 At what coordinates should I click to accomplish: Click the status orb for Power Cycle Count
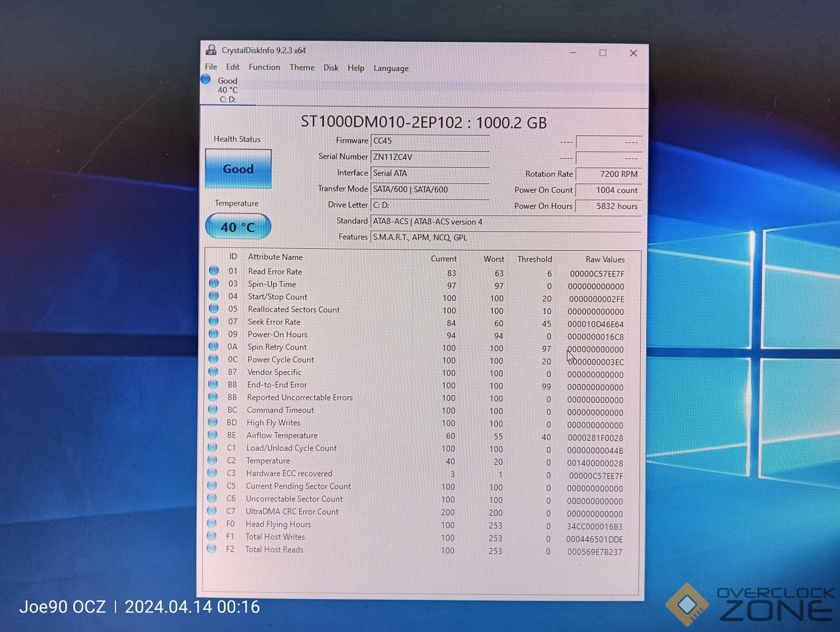click(x=213, y=359)
